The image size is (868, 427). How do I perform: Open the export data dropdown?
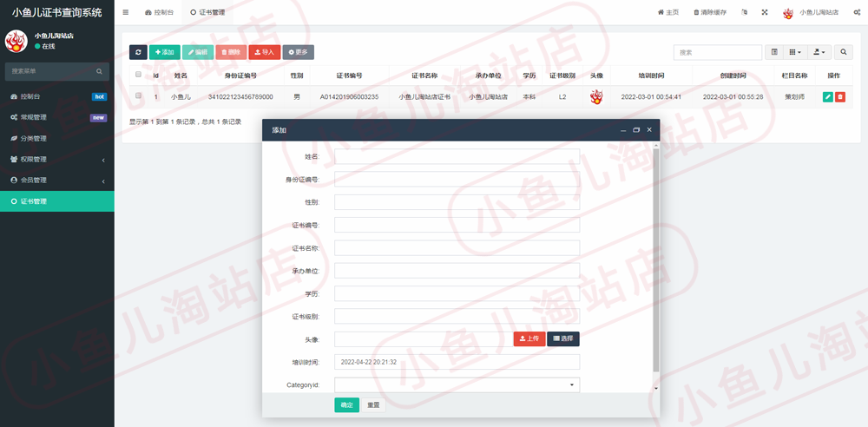(x=819, y=52)
